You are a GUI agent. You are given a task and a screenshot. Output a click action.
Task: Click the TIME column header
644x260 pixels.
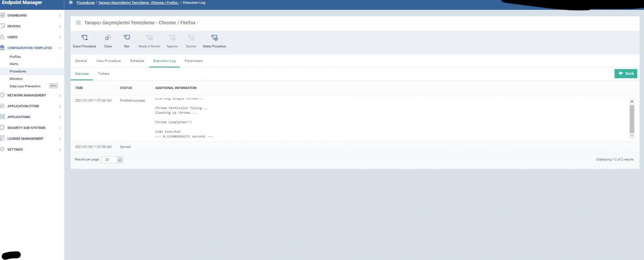coord(79,88)
